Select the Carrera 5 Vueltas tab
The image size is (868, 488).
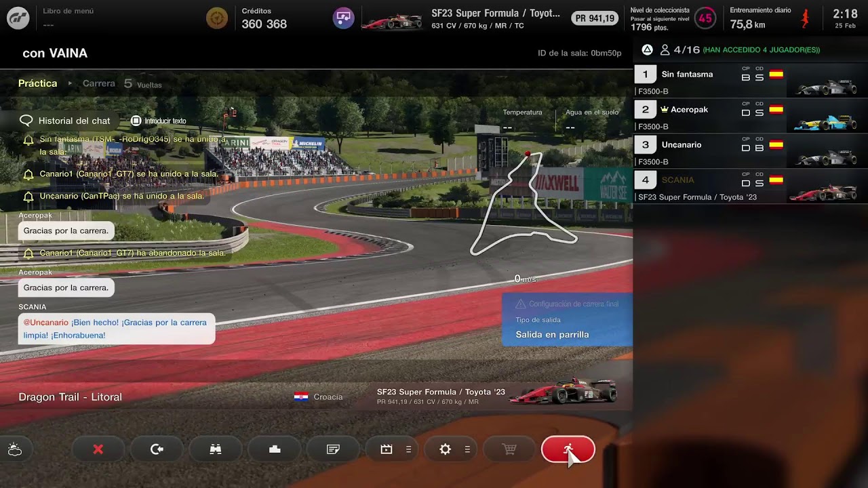[x=122, y=83]
